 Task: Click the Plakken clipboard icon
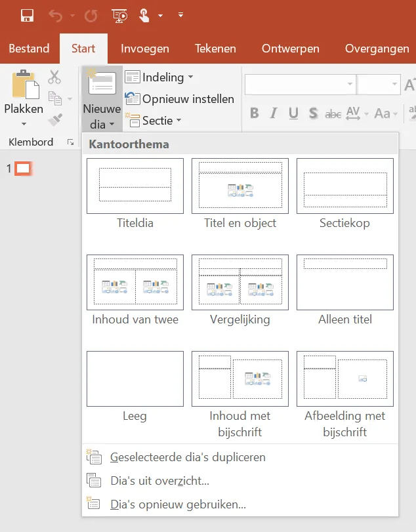pyautogui.click(x=26, y=84)
